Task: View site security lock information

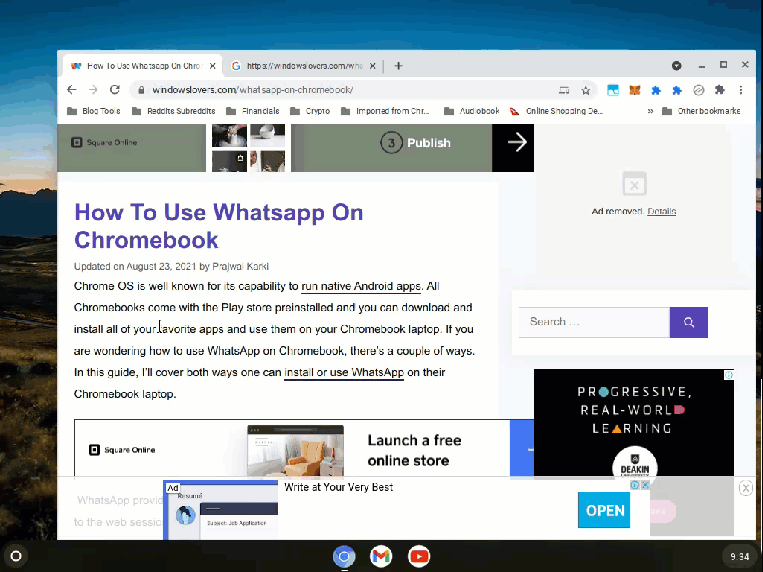Action: (x=141, y=90)
